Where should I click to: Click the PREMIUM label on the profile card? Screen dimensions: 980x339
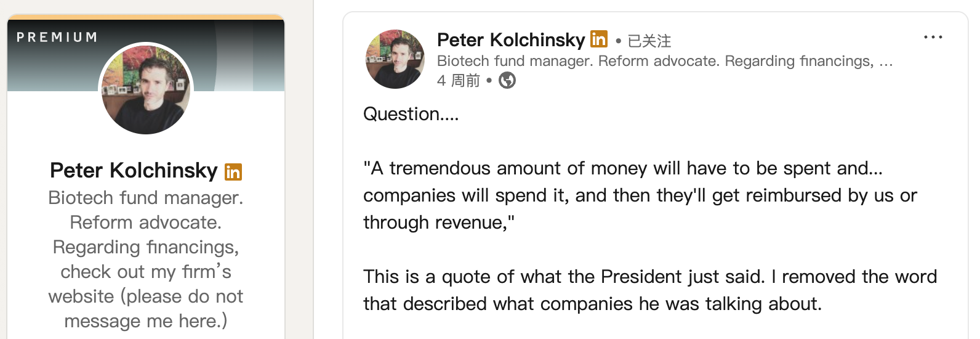pyautogui.click(x=57, y=38)
